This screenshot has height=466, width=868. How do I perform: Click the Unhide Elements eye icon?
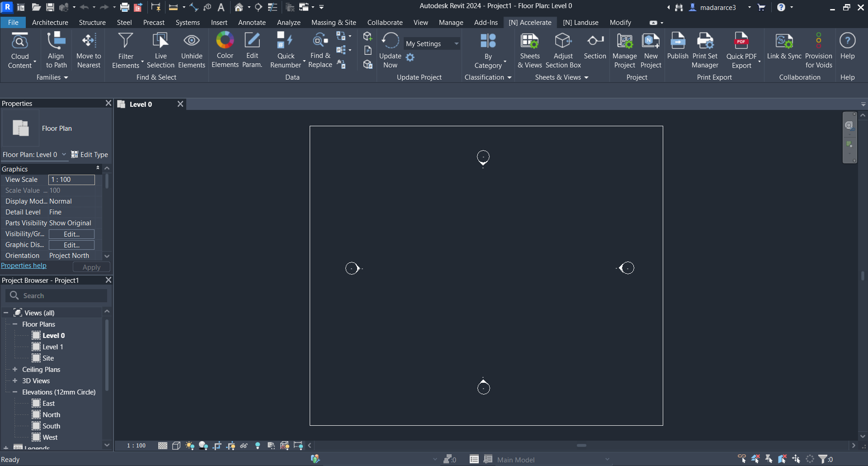tap(192, 41)
